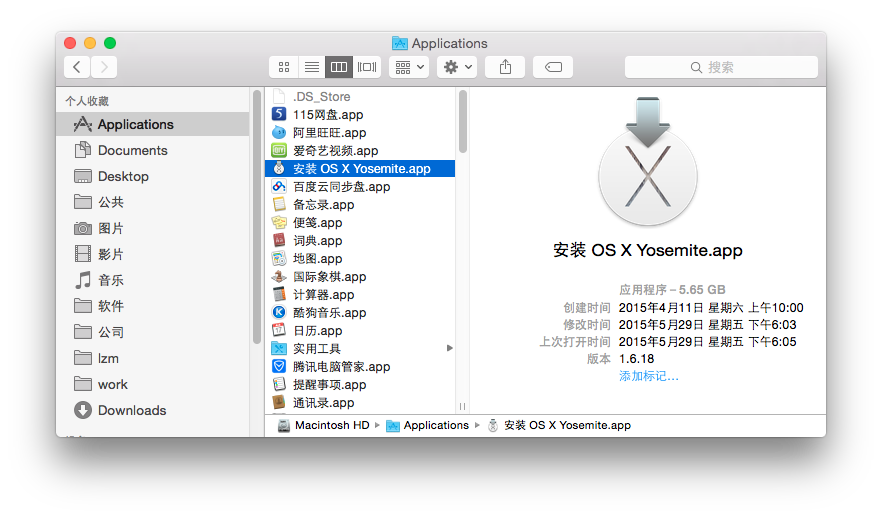
Task: Click the Share toolbar button
Action: pyautogui.click(x=505, y=67)
